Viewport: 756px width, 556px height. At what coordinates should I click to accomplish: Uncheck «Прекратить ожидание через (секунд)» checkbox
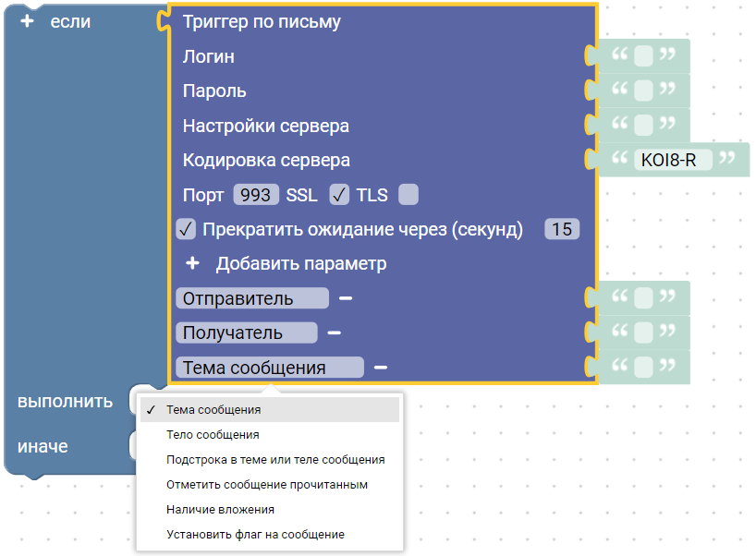pyautogui.click(x=186, y=229)
